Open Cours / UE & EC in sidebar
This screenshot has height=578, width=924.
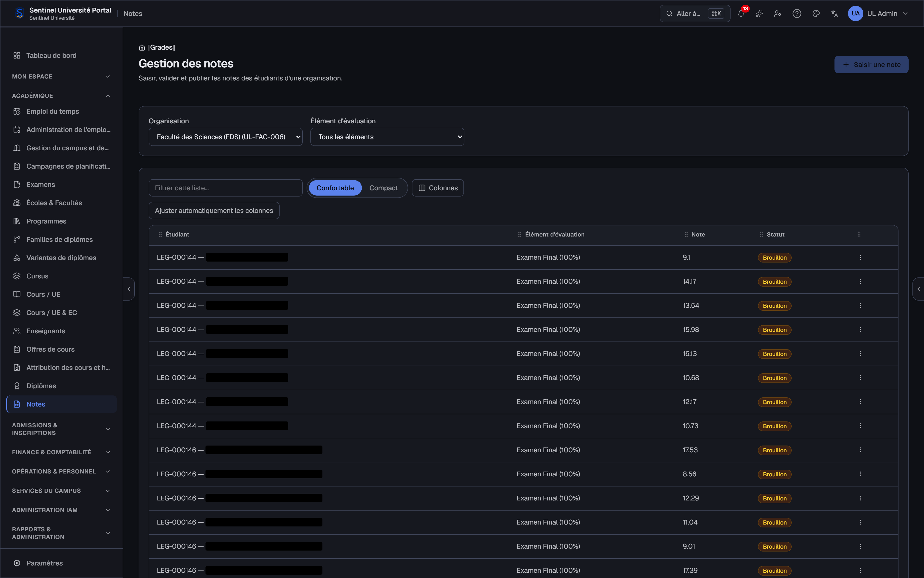point(61,313)
